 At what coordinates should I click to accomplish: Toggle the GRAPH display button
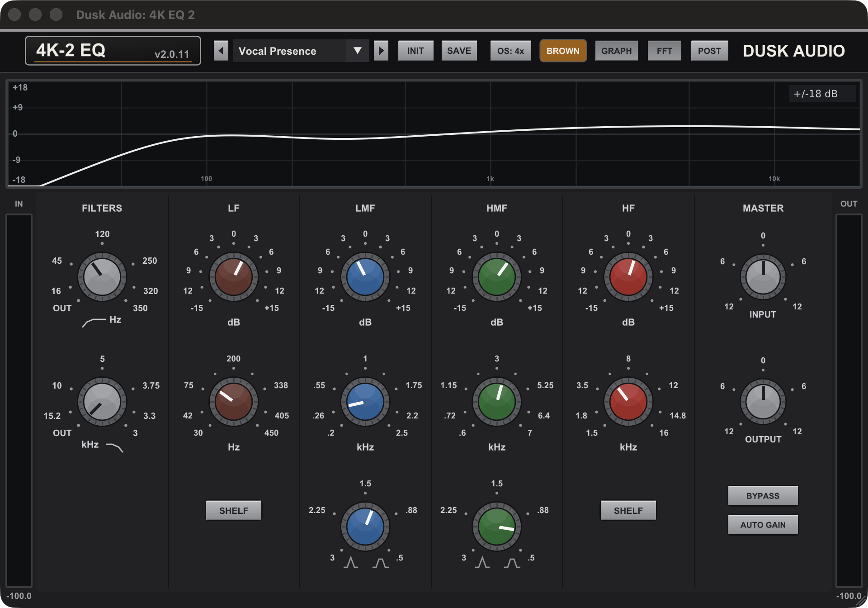[x=617, y=51]
